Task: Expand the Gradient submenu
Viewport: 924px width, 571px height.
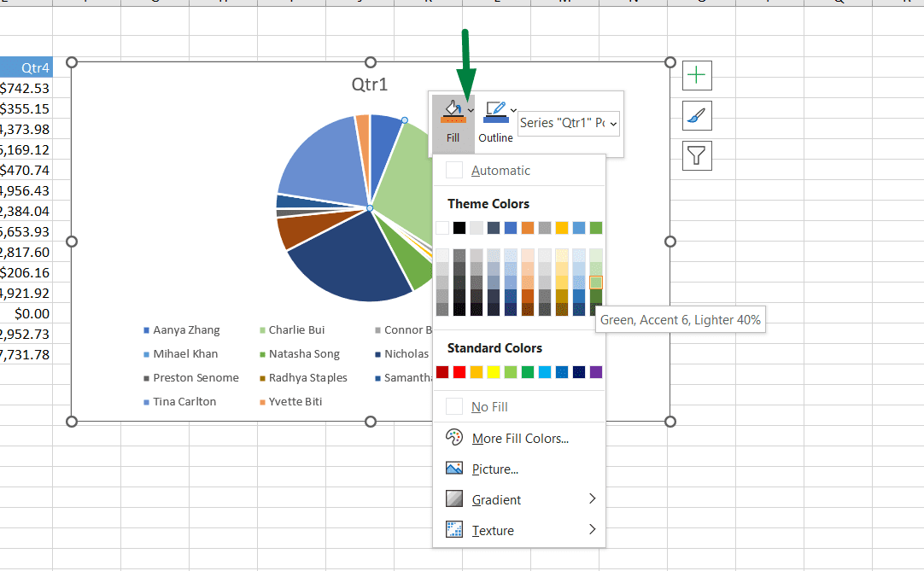Action: coord(592,498)
